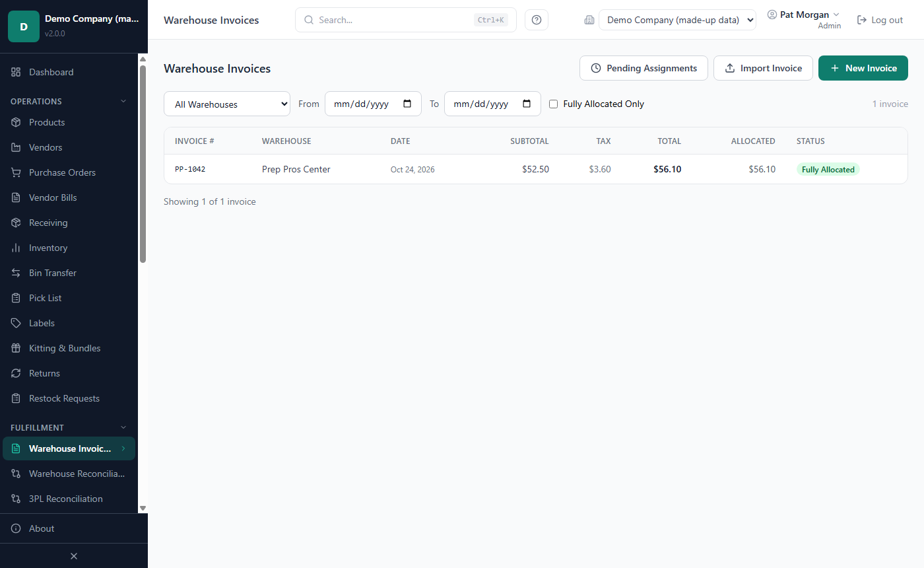
Task: Click the chevron on Warehouse Invoices item
Action: pos(123,448)
